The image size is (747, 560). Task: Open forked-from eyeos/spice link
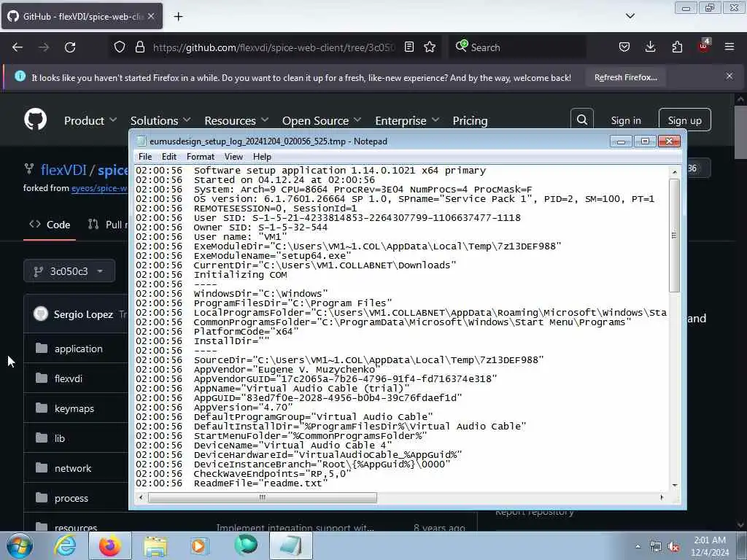99,188
